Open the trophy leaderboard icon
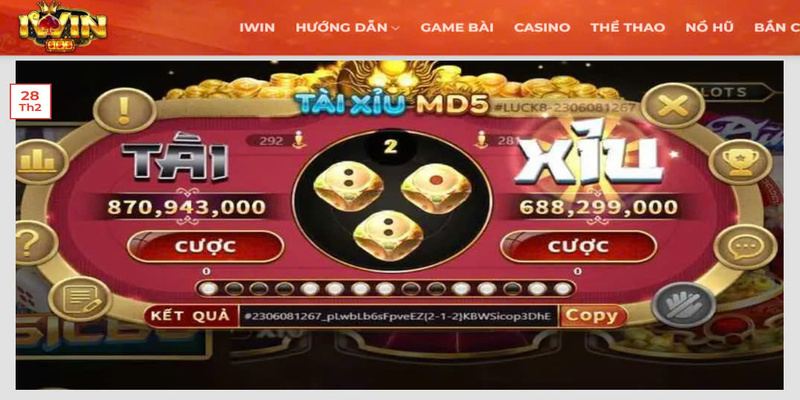The image size is (800, 400). (x=740, y=162)
